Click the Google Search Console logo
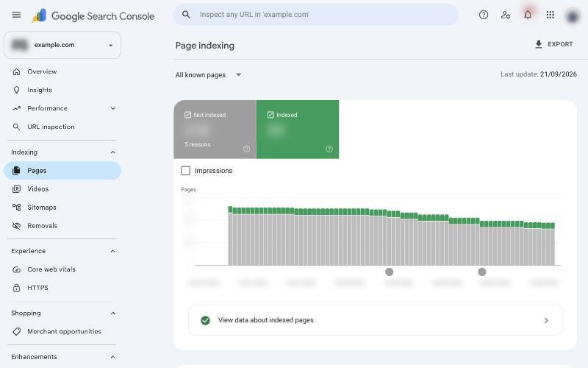 pos(93,15)
